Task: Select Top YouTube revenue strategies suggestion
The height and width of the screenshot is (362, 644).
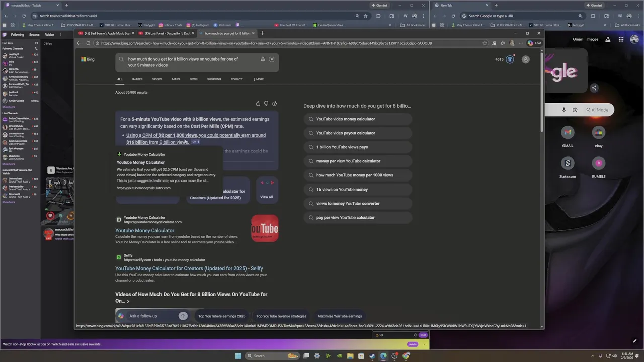Action: point(281,316)
